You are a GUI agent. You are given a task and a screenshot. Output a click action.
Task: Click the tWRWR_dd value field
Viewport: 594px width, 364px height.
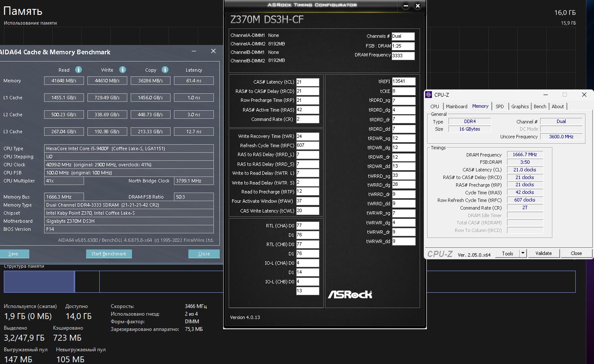pyautogui.click(x=403, y=241)
